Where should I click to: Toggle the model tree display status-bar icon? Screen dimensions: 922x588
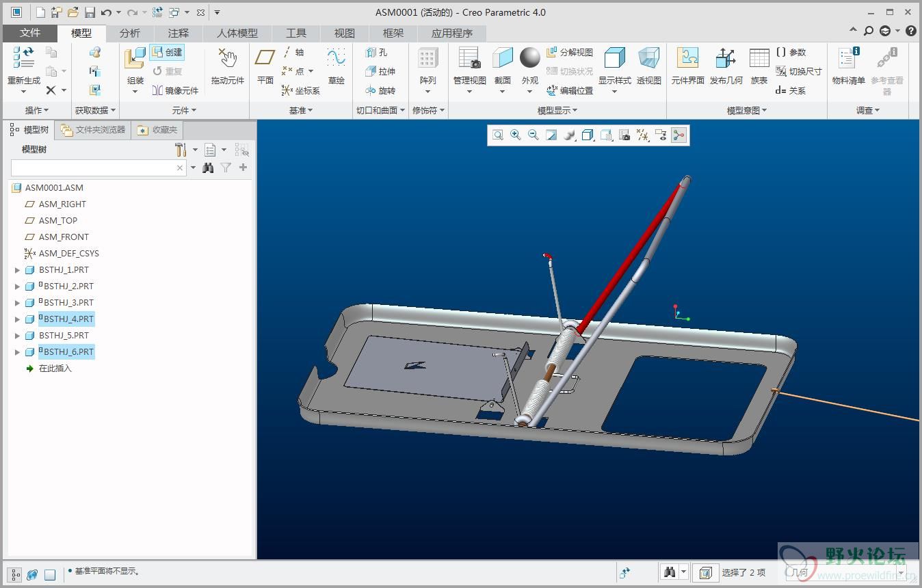click(15, 575)
